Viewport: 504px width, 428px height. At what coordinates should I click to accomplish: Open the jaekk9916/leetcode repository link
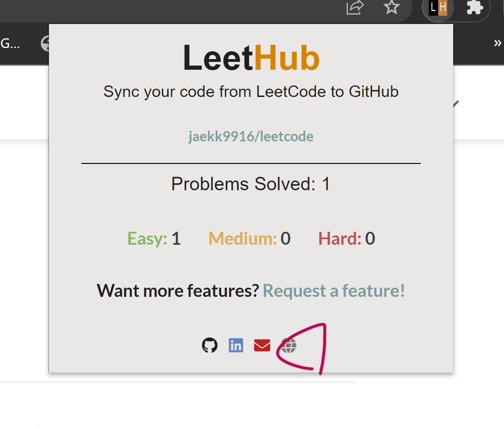pyautogui.click(x=251, y=137)
